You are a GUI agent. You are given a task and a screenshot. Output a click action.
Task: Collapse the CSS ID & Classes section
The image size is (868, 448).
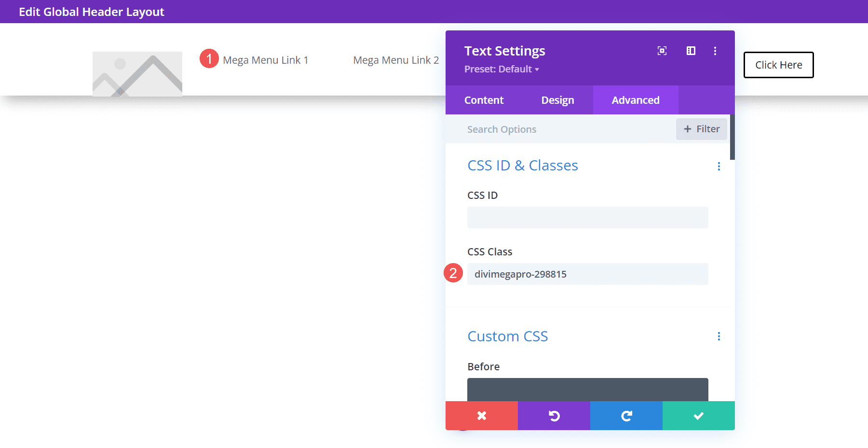tap(522, 166)
